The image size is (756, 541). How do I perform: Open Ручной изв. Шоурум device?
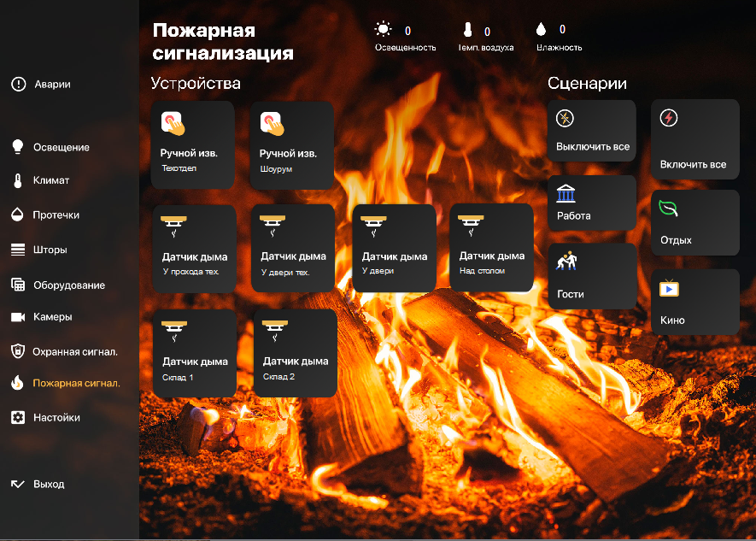click(291, 145)
